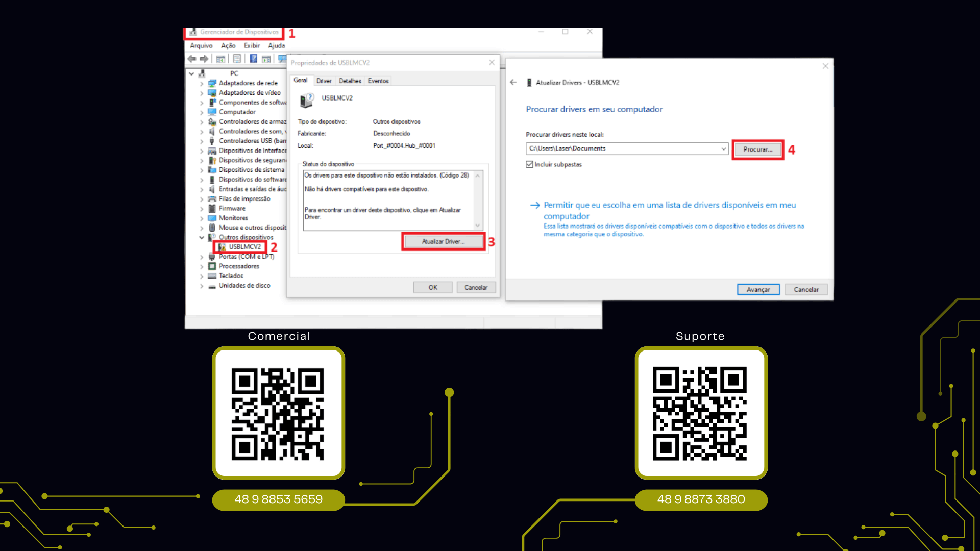Click the Permitir que eu escolha link
Screen dimensions: 980x551
coord(669,210)
